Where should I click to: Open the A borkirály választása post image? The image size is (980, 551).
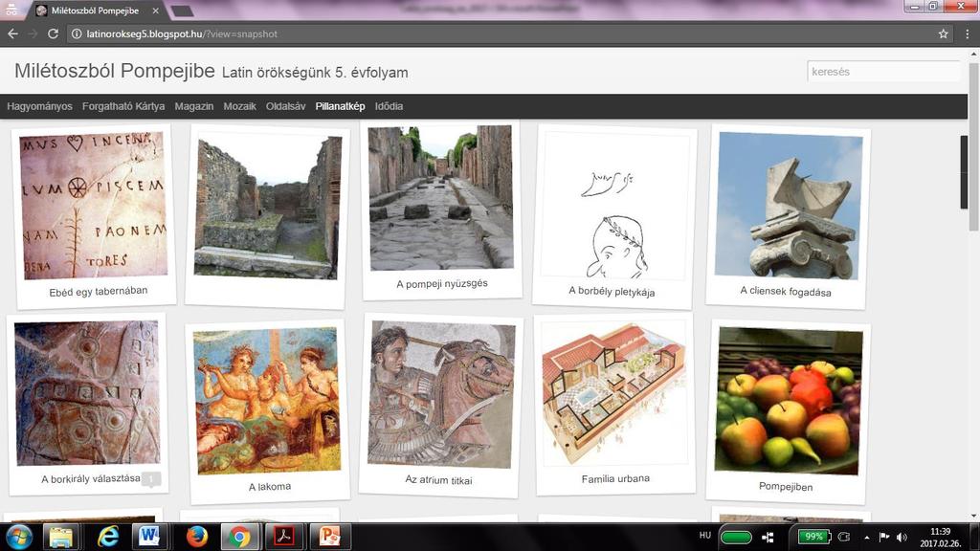pos(87,393)
